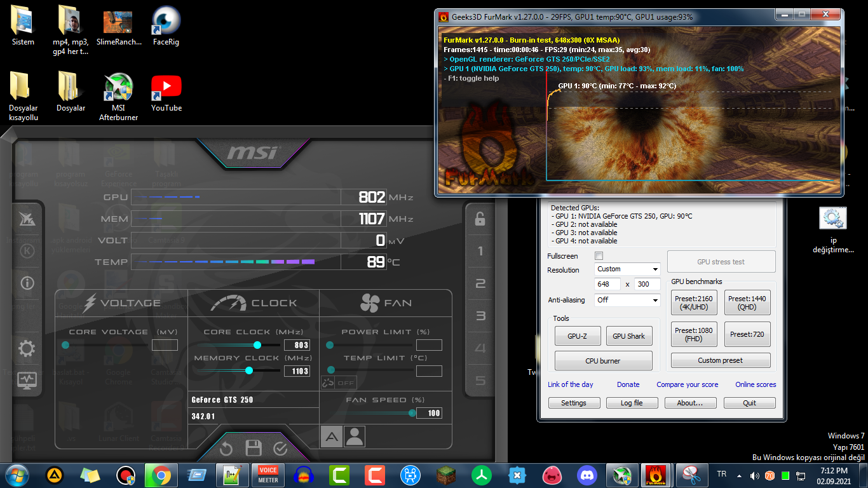The image size is (868, 488).
Task: Open Voicemeeter from the taskbar
Action: click(x=268, y=475)
